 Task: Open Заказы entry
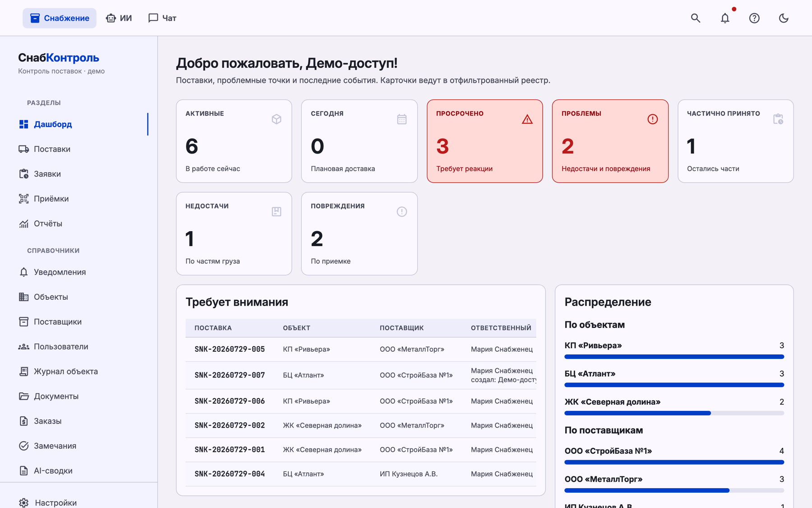tap(78, 421)
